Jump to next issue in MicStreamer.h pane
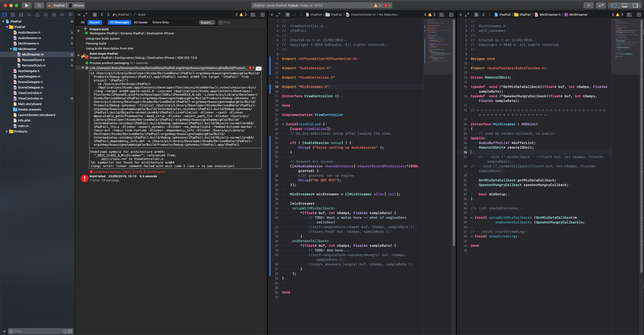 click(x=622, y=15)
